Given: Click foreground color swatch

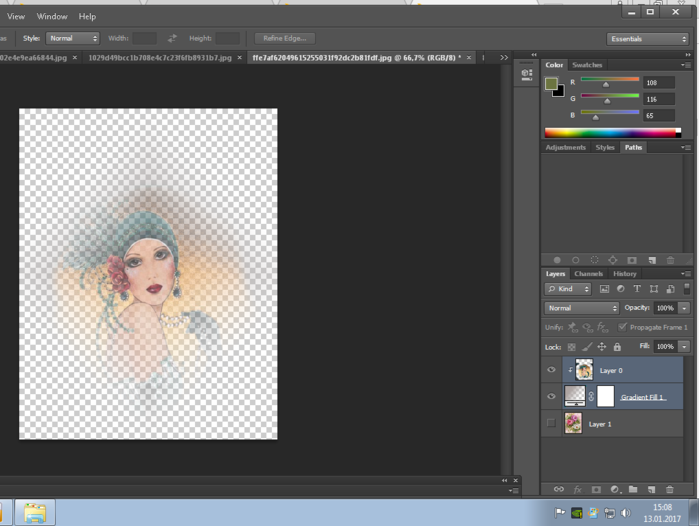Looking at the screenshot, I should point(551,83).
